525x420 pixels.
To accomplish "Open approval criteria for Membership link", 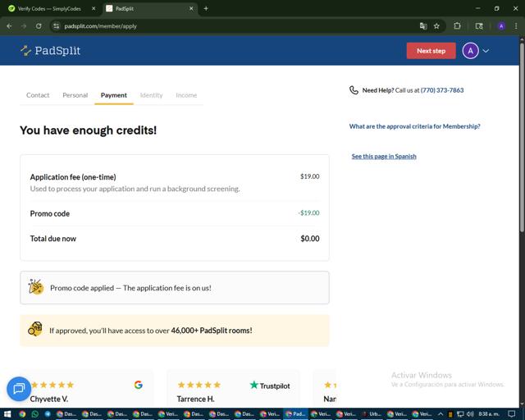I will coord(414,126).
